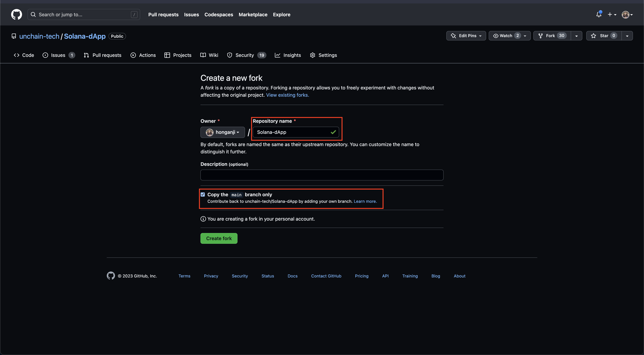Screen dimensions: 644x355
Task: Toggle Copy the main branch only checkbox
Action: [x=203, y=194]
